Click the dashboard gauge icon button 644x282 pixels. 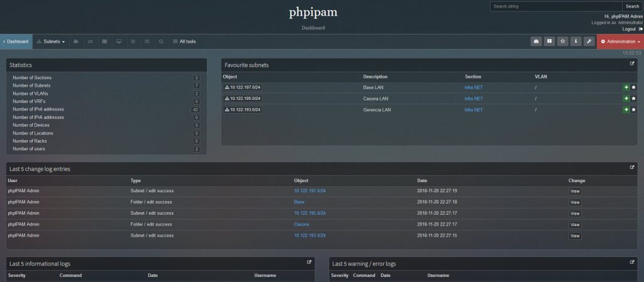click(536, 41)
